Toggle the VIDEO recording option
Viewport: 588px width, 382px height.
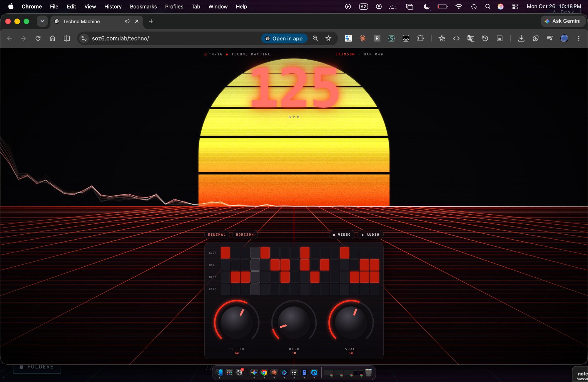(342, 235)
